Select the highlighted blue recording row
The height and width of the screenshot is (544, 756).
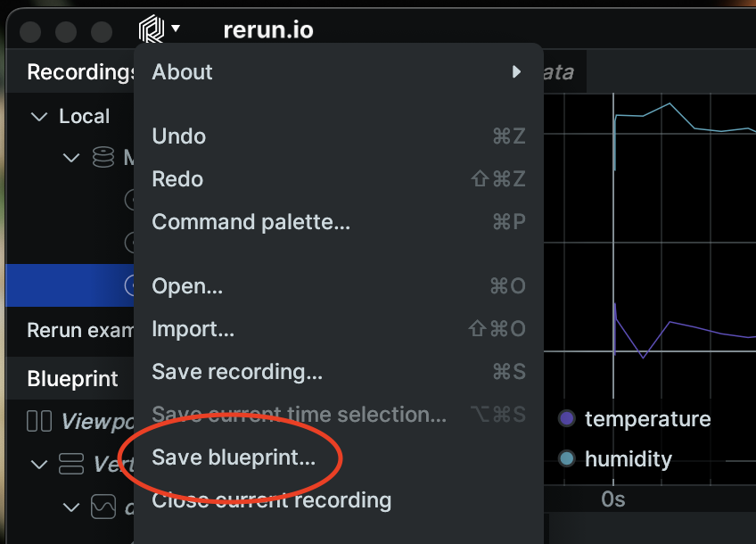point(69,285)
